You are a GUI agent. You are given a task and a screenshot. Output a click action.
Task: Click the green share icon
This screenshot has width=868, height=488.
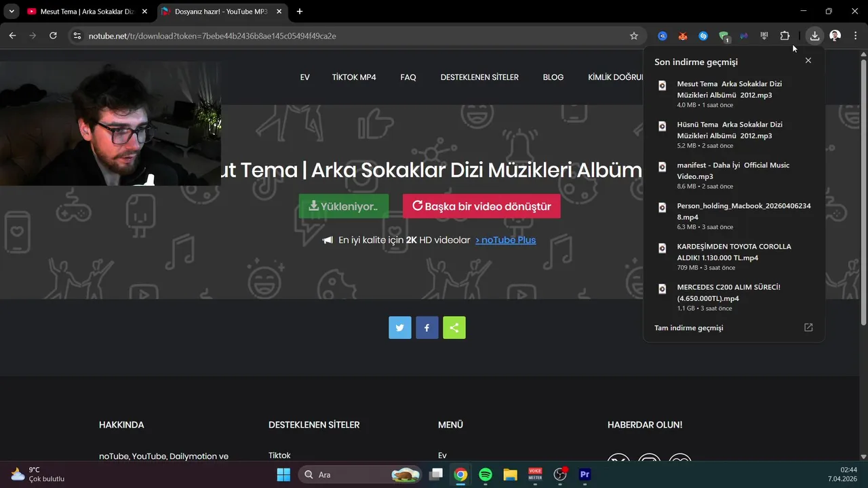pyautogui.click(x=454, y=327)
